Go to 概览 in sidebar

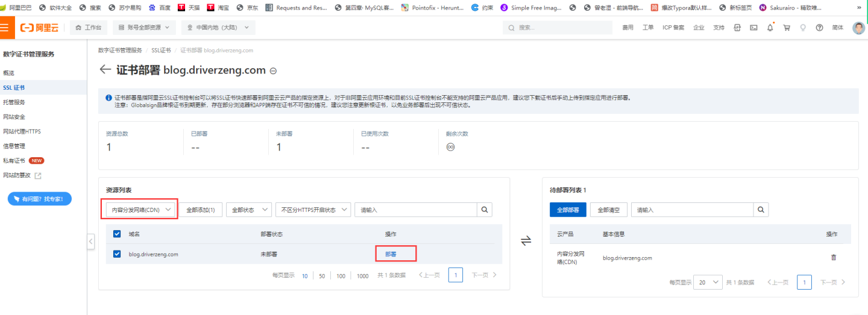pyautogui.click(x=8, y=73)
